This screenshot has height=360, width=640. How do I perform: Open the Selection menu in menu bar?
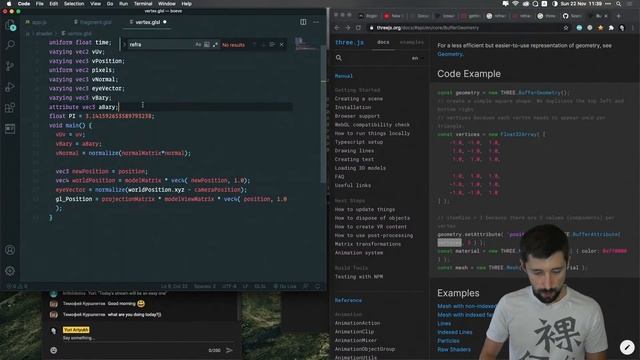pos(74,4)
